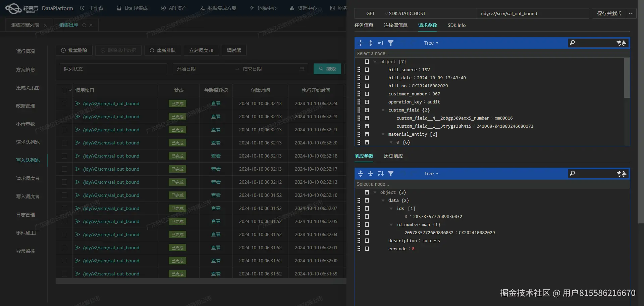Check the row with start time 06:32:24
Screen dimensions: 644x306
pos(64,103)
